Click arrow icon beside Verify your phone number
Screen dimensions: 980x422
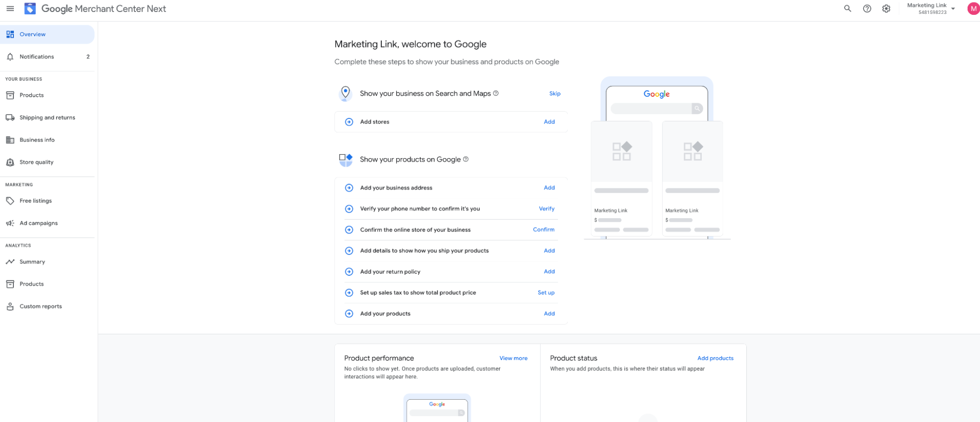(349, 209)
